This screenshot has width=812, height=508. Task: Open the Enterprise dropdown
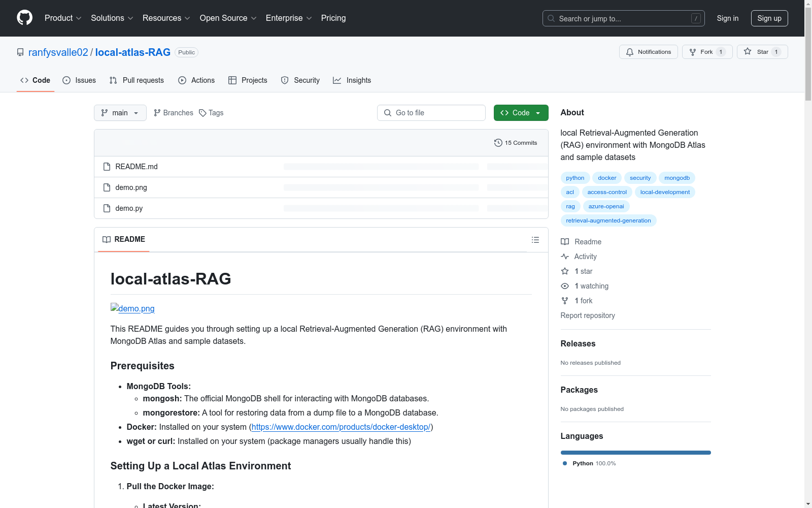point(289,18)
